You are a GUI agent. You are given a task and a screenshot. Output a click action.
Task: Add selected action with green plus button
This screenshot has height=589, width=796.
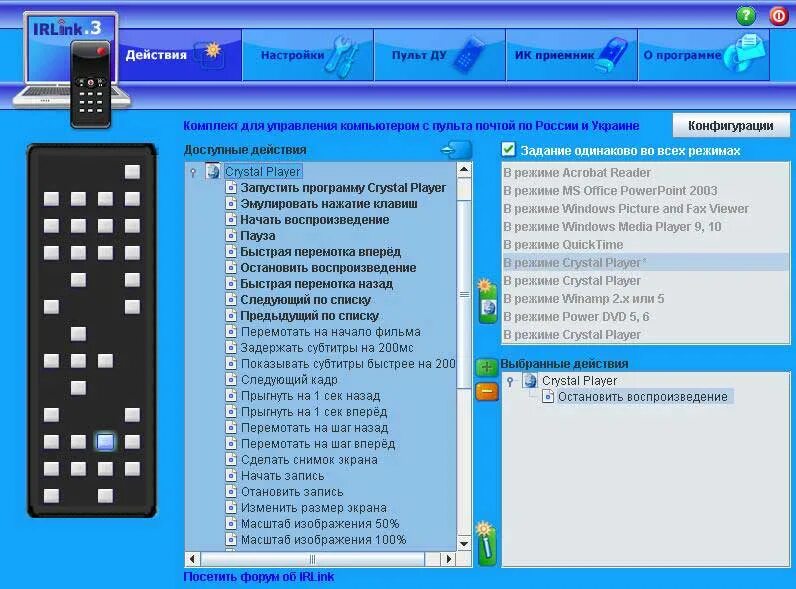(486, 367)
